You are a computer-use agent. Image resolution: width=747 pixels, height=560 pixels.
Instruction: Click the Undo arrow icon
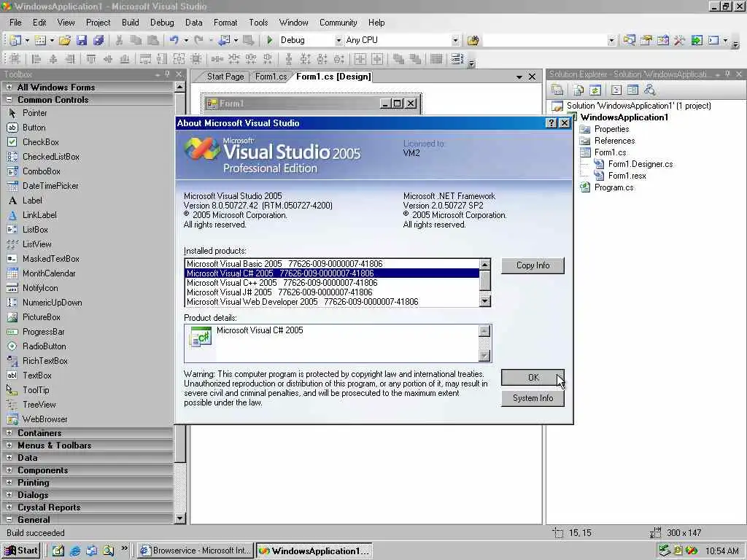[x=174, y=41]
